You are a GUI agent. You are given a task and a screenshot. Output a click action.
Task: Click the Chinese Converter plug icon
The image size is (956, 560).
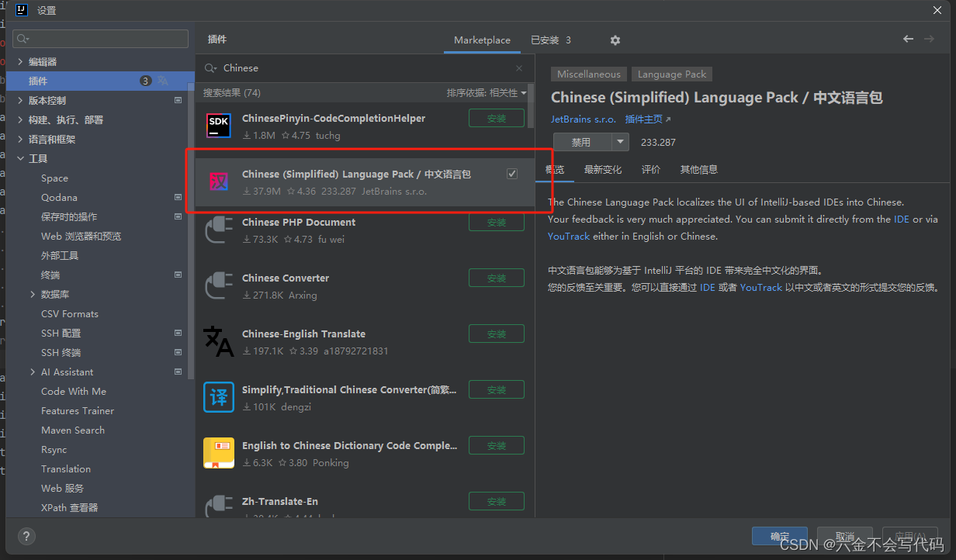(x=219, y=286)
